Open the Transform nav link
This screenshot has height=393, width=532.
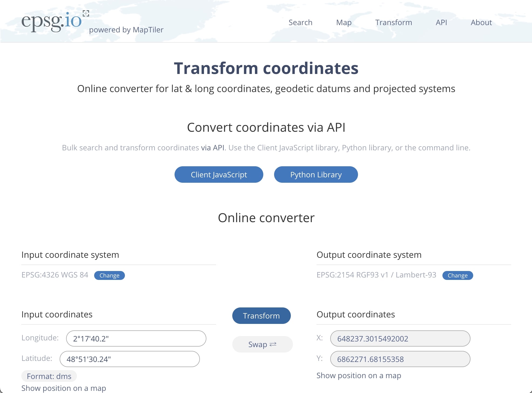[393, 22]
